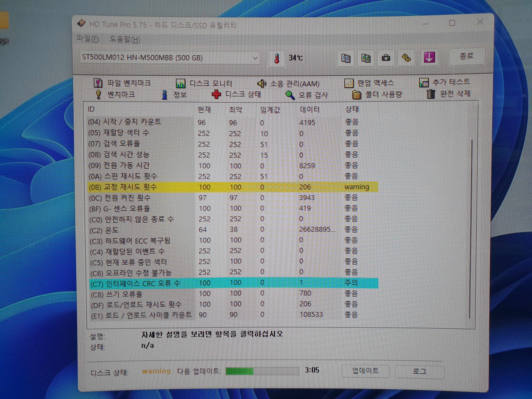The image size is (532, 399).
Task: Click the 소음 관리 speaker icon
Action: click(262, 84)
